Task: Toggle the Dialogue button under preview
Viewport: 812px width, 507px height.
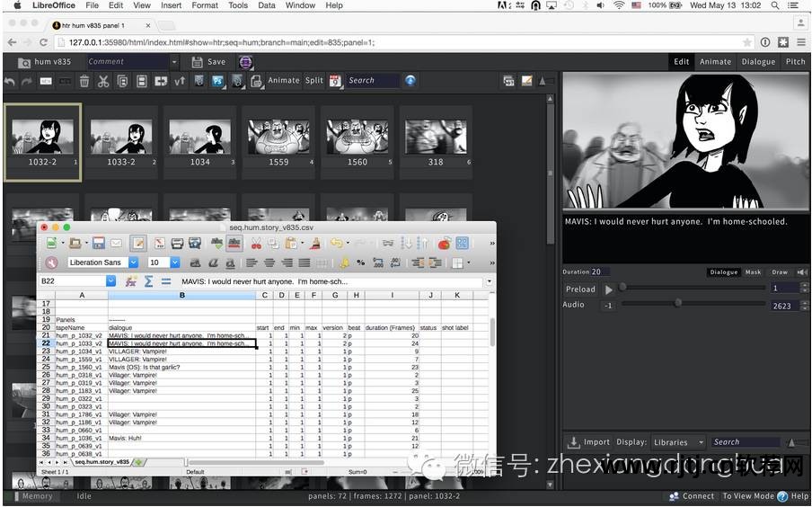Action: (x=723, y=271)
